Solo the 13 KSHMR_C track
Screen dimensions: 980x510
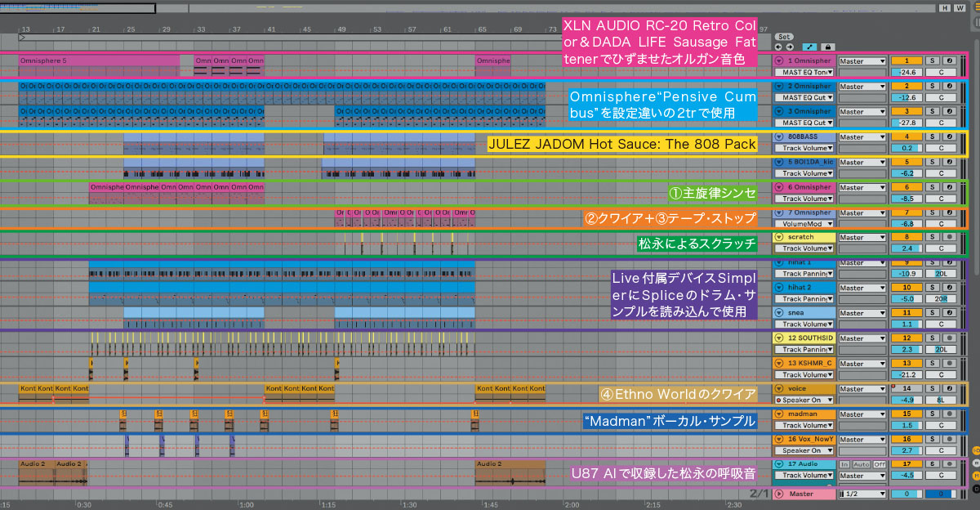point(932,364)
